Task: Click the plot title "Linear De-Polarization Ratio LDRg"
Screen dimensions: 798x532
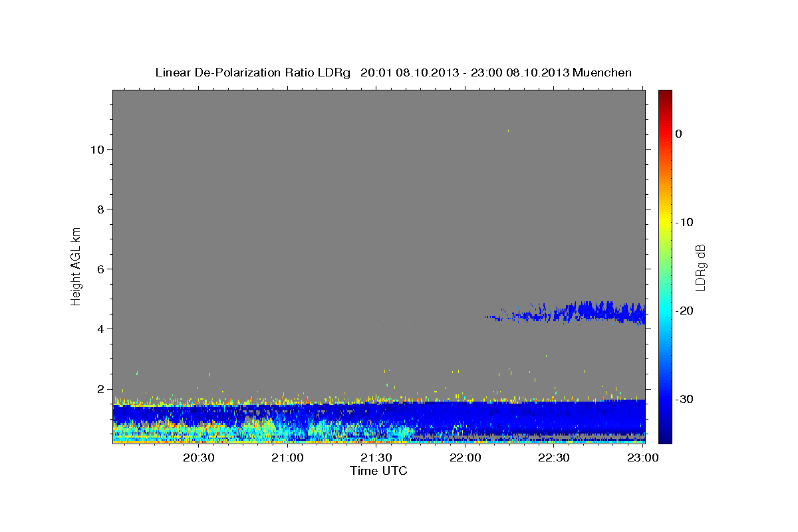Action: (253, 72)
